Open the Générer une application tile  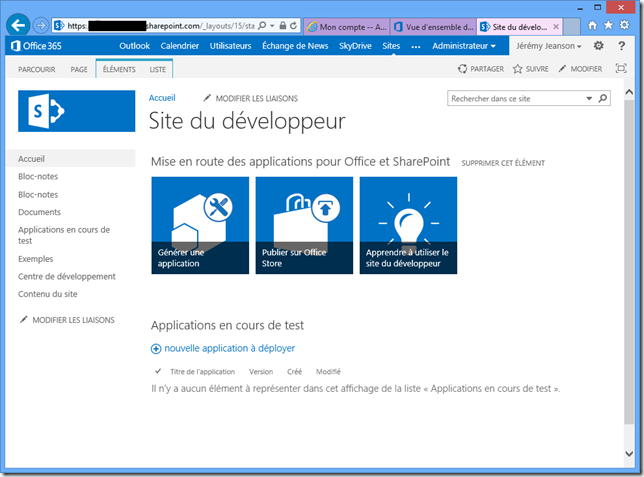(x=200, y=225)
